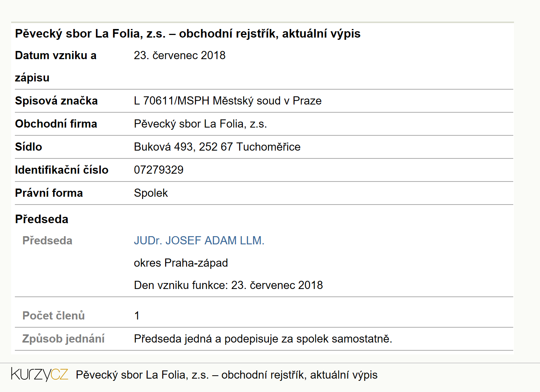Click the Spisová značka row label
The image size is (540, 392).
[56, 101]
